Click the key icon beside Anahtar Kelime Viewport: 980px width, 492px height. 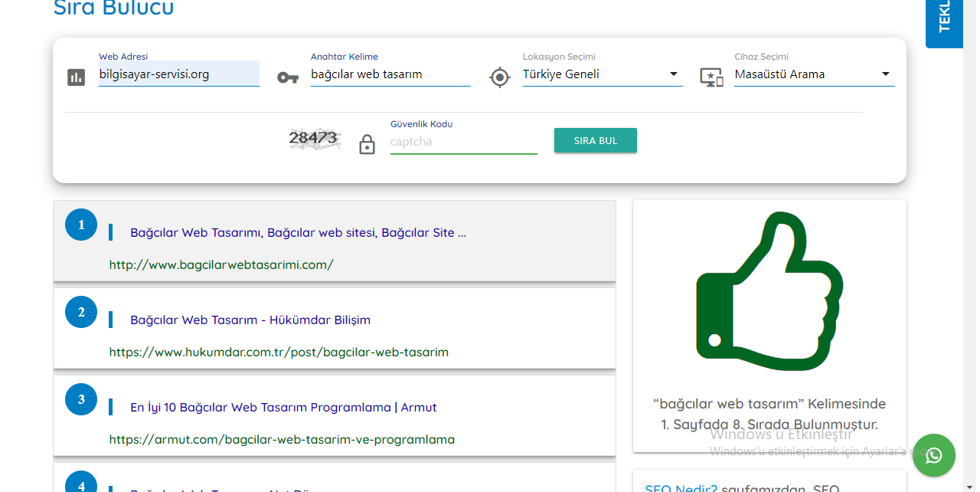[288, 77]
